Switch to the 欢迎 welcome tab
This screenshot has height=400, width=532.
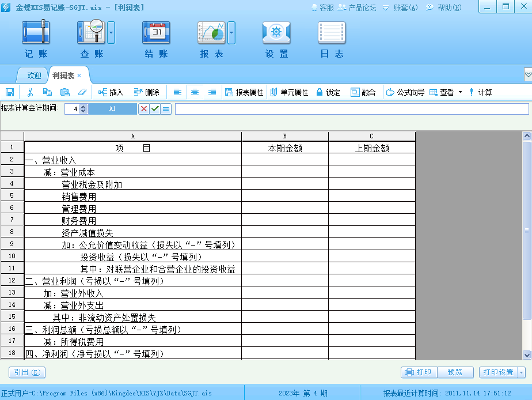pyautogui.click(x=34, y=76)
